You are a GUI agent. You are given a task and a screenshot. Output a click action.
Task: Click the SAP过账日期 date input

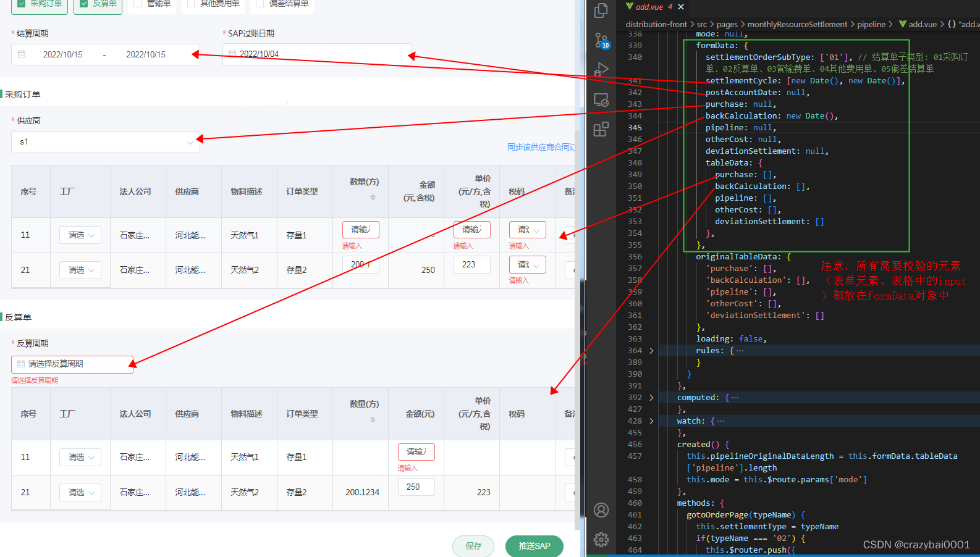(317, 54)
